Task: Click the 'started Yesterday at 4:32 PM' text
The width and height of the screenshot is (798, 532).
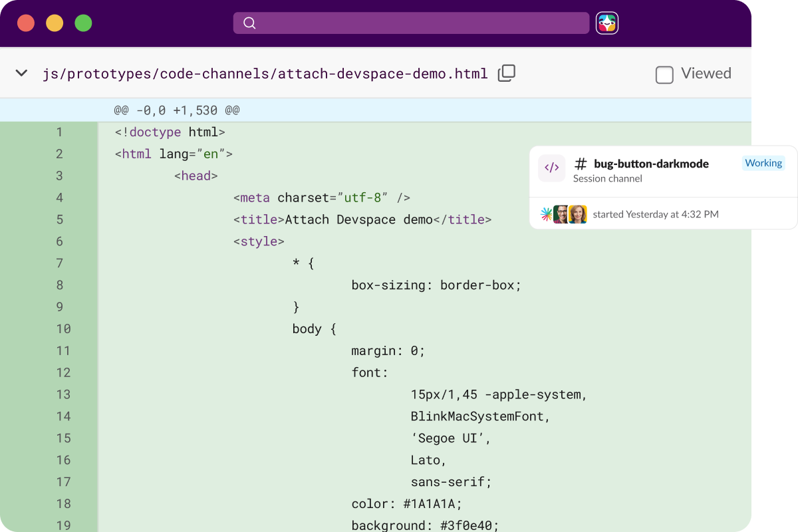Action: (x=656, y=214)
